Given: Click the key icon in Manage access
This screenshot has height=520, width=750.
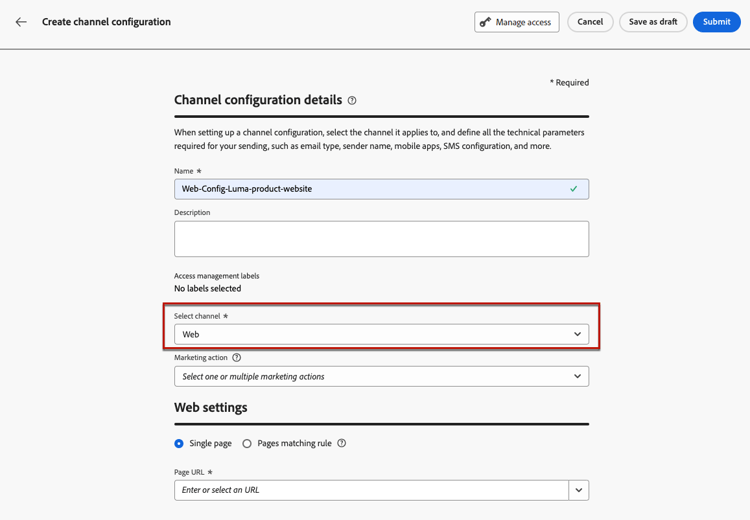Looking at the screenshot, I should [485, 22].
